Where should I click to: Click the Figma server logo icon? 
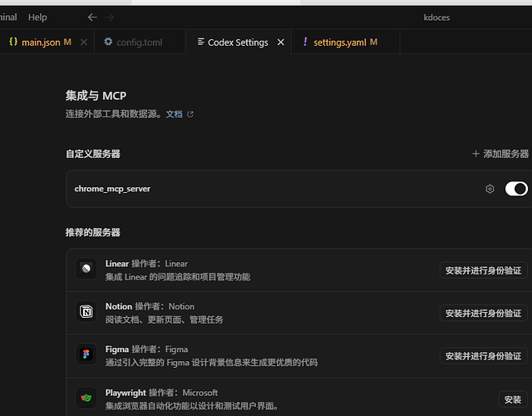[x=86, y=354]
